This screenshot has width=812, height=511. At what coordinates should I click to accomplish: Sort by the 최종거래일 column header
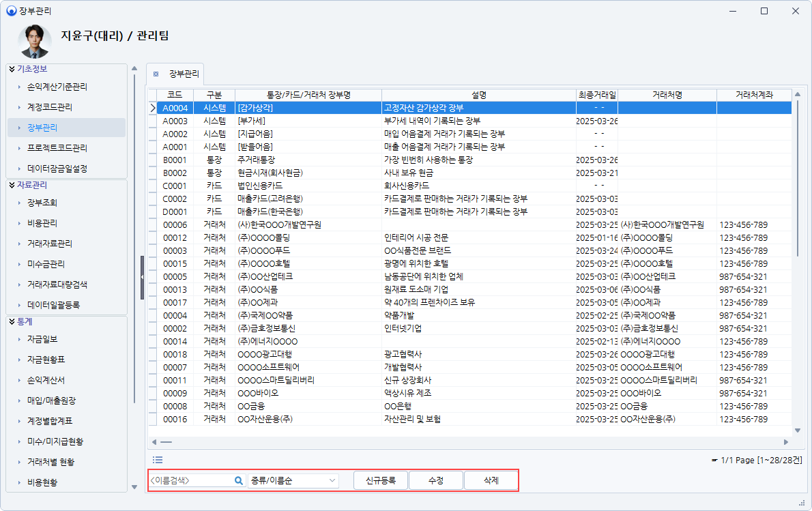(597, 95)
